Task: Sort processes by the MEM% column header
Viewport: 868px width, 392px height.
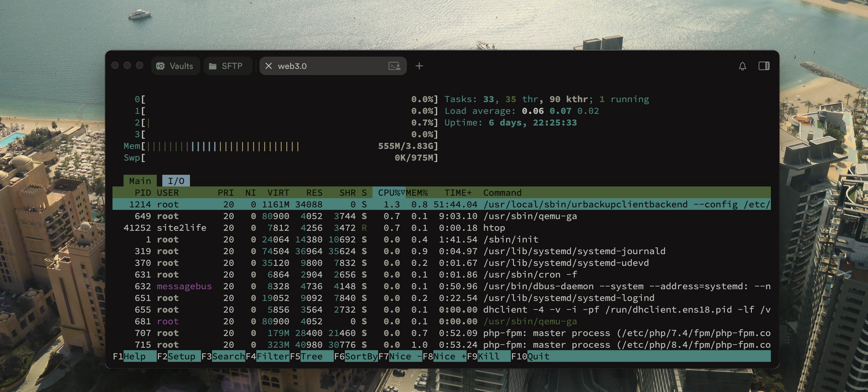Action: point(416,193)
